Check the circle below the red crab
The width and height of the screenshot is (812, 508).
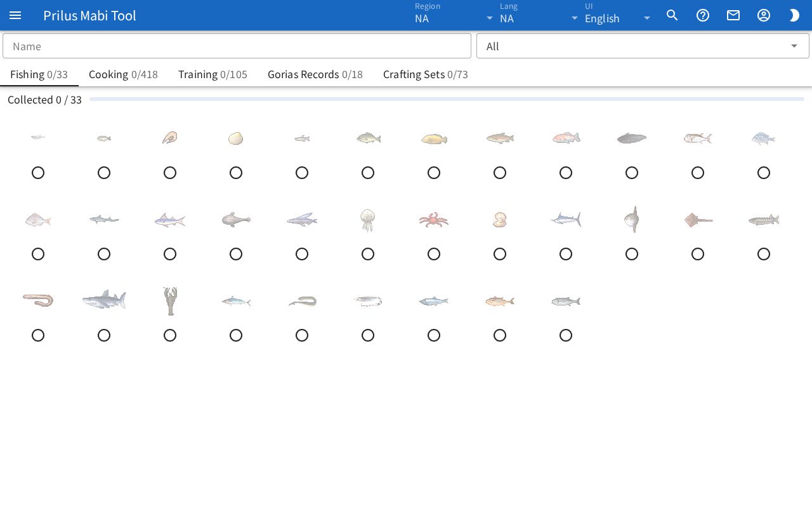434,254
